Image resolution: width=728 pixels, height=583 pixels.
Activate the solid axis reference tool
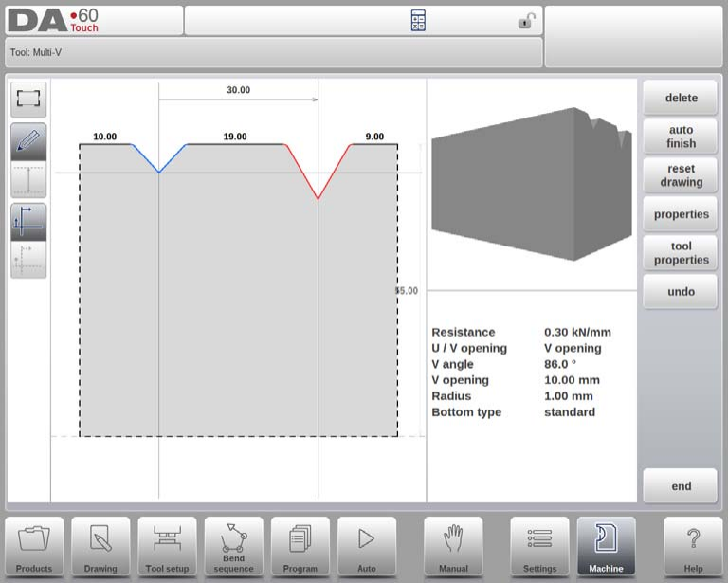coord(28,222)
